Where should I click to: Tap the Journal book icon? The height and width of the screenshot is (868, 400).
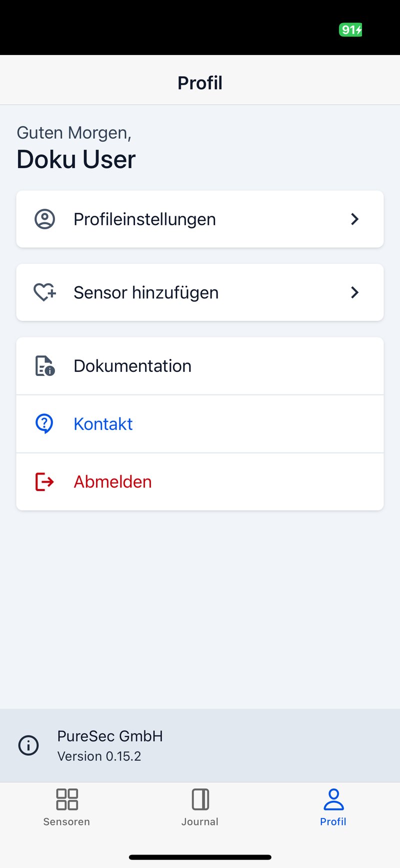(x=200, y=799)
